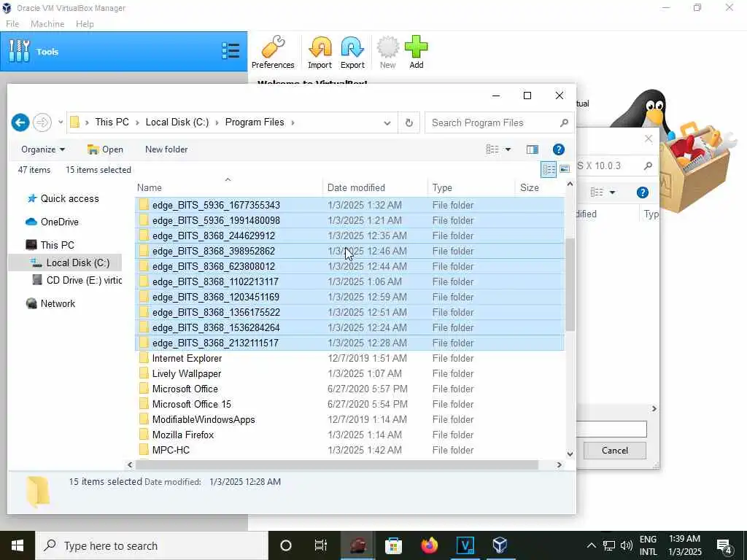Select CD Drive (E:) in sidebar
The height and width of the screenshot is (560, 747).
(77, 281)
